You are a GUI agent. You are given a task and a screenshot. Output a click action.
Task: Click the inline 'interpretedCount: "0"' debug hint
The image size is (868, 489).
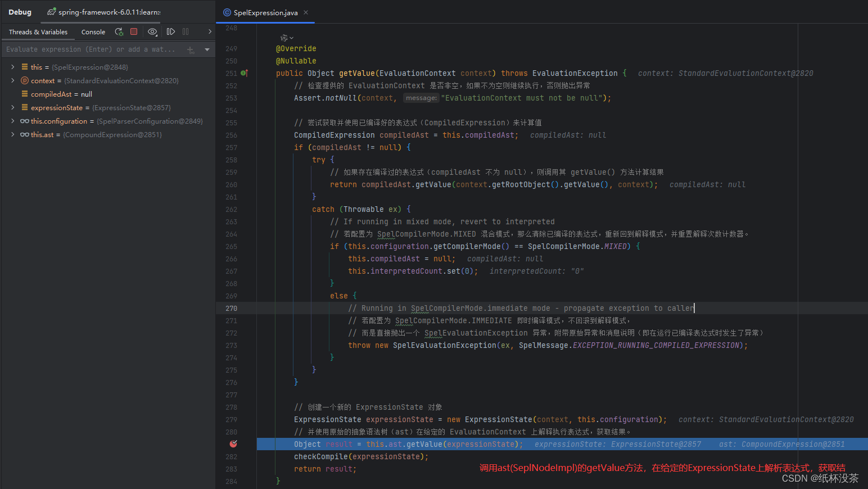click(x=537, y=271)
